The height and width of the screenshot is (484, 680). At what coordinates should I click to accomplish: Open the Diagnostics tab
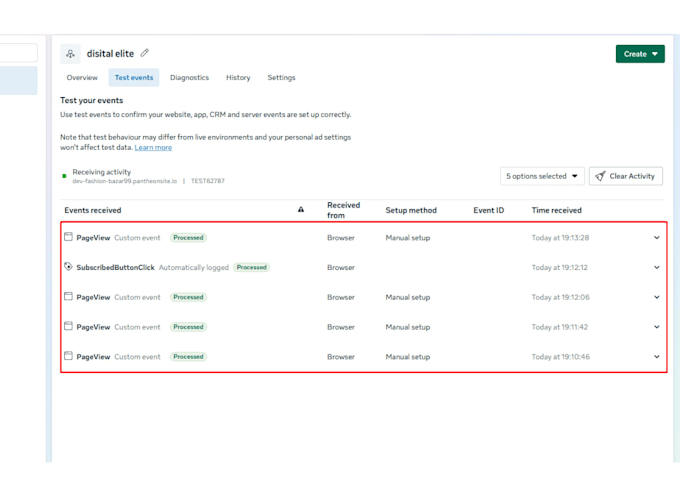click(190, 78)
